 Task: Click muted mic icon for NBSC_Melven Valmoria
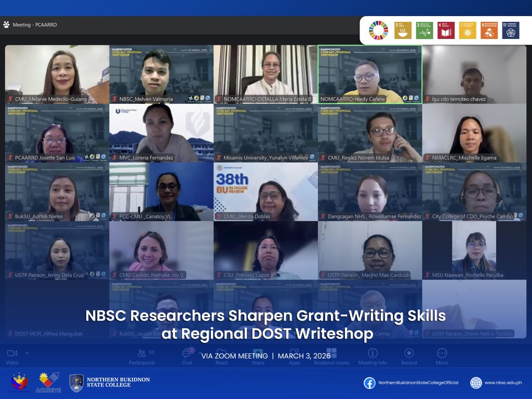click(x=115, y=99)
